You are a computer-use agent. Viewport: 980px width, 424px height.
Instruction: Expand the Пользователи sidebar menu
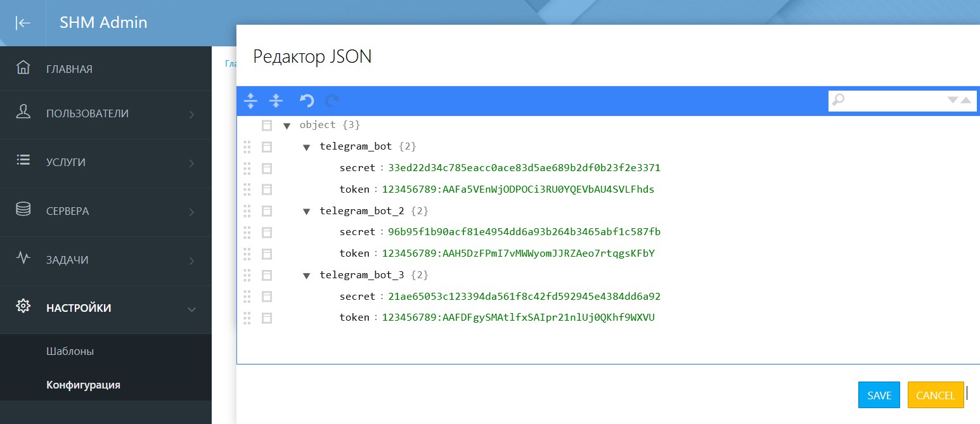tap(105, 114)
